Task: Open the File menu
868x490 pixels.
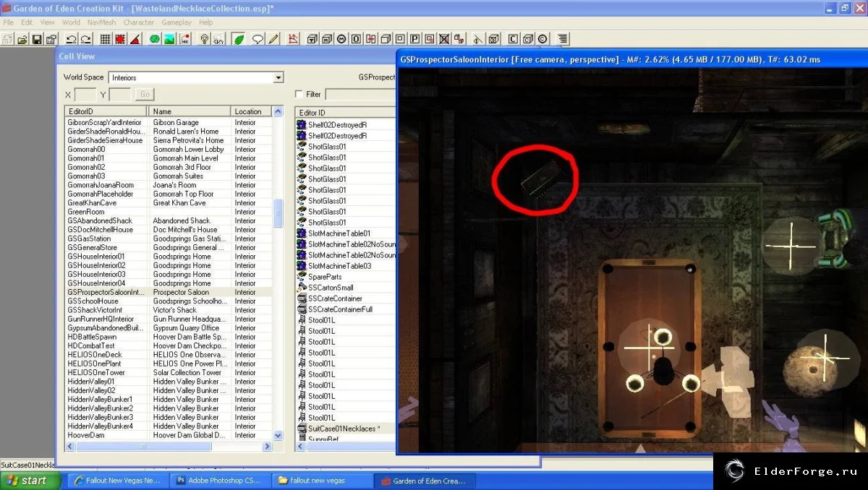Action: (x=8, y=22)
